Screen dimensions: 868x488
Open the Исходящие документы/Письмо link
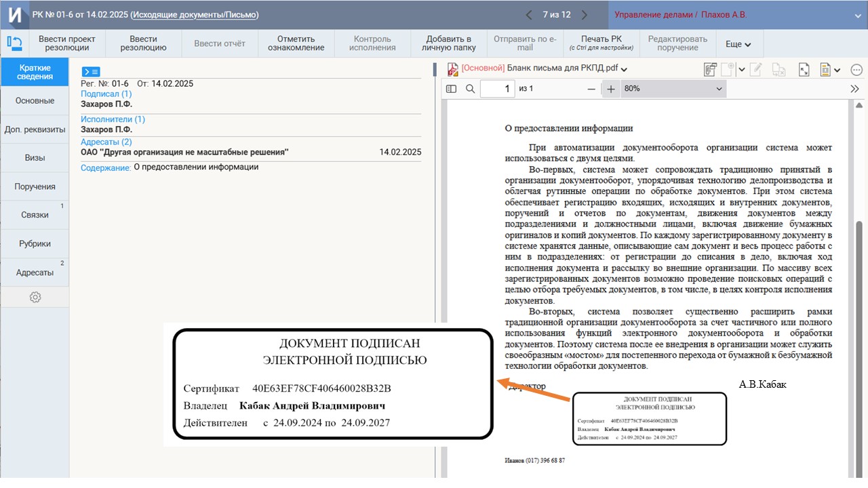194,15
